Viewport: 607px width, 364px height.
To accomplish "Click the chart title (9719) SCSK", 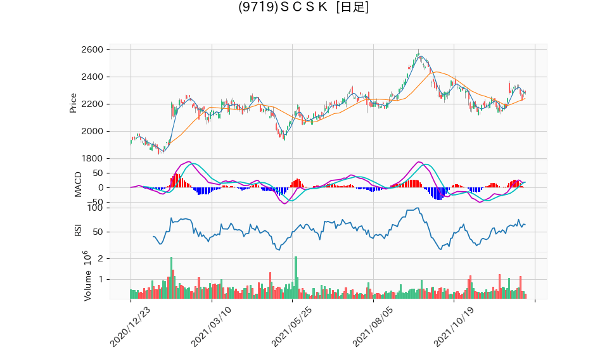I will (303, 7).
